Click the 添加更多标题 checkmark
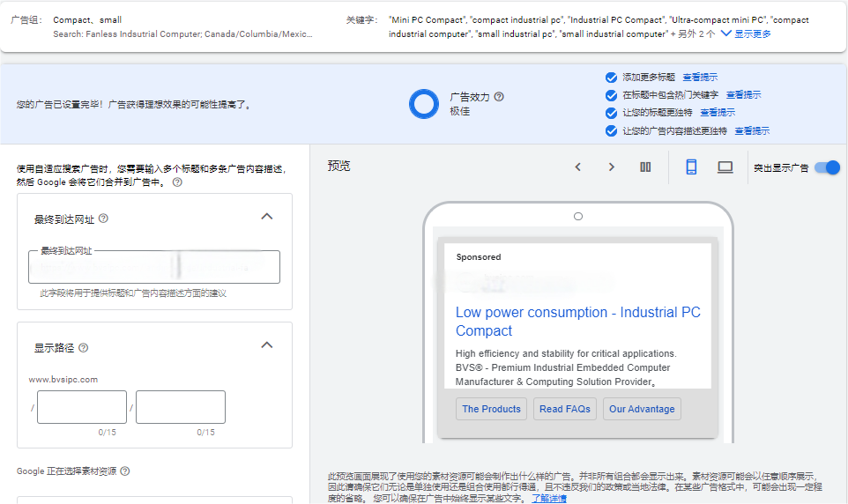Viewport: 848px width, 504px height. click(612, 78)
